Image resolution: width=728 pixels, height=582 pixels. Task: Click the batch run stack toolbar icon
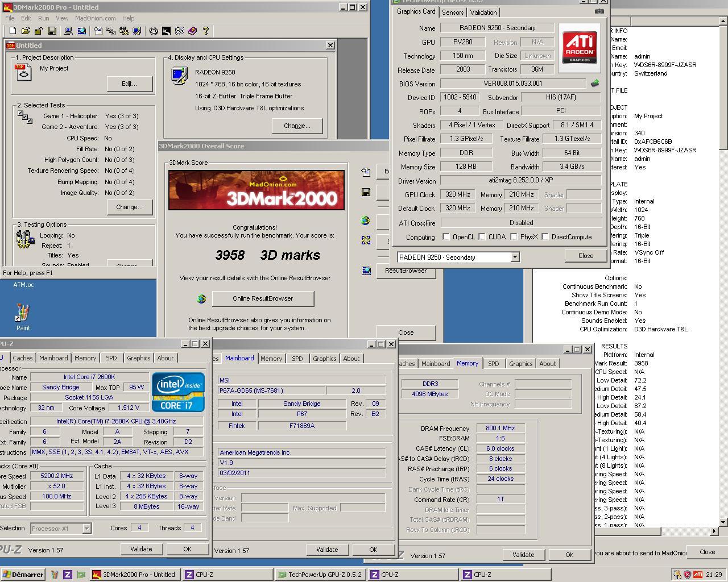(x=179, y=31)
